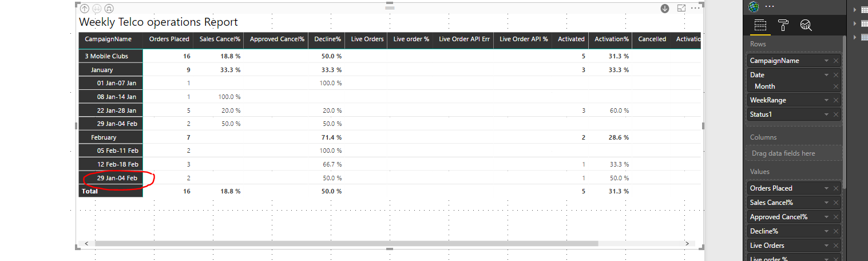Viewport: 868px width, 261px height.
Task: Open visual's more options ellipsis
Action: click(695, 8)
